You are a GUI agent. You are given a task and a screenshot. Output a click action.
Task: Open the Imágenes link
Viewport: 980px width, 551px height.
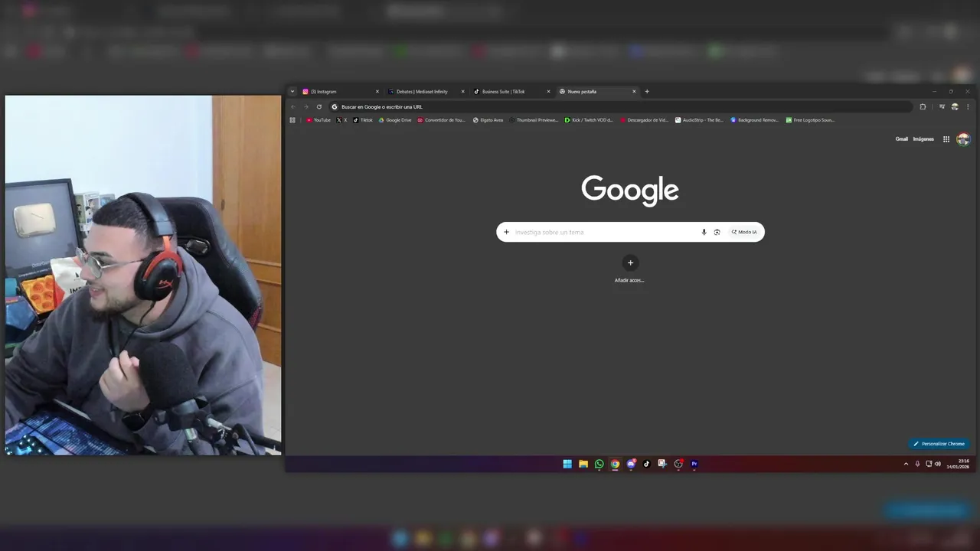(923, 139)
